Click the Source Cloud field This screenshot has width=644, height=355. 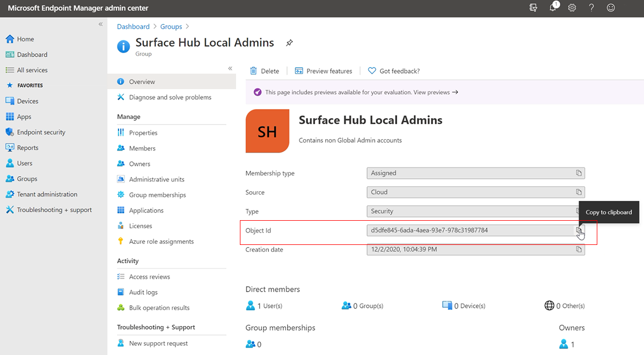(475, 192)
